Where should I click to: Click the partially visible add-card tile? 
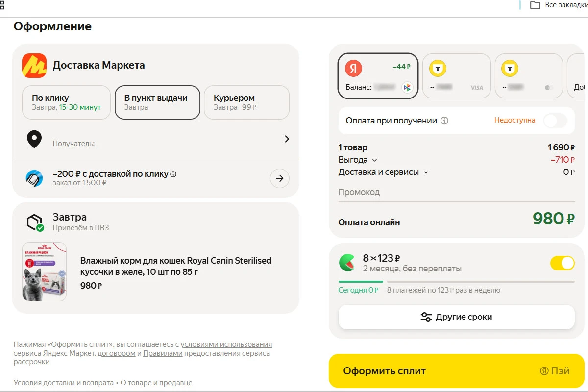(x=577, y=76)
